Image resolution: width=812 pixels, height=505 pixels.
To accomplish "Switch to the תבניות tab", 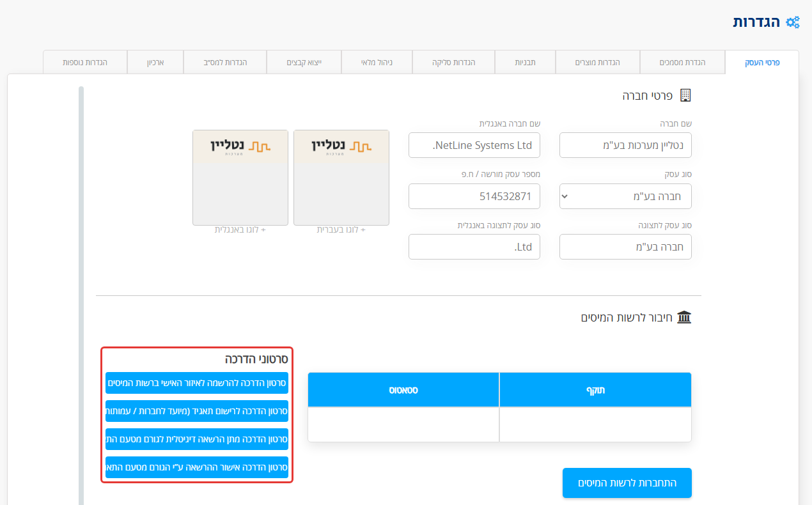I will click(526, 63).
